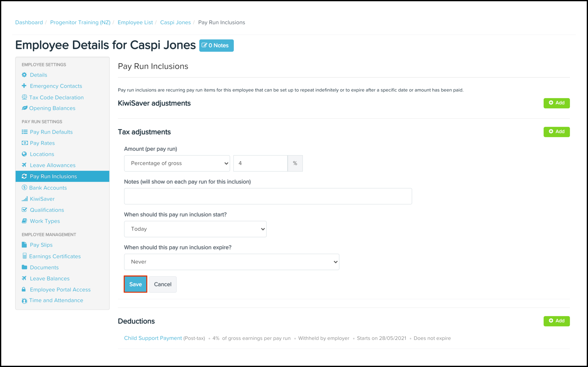The width and height of the screenshot is (588, 367).
Task: Click the airplane icon for Leave Allowances
Action: pyautogui.click(x=24, y=165)
